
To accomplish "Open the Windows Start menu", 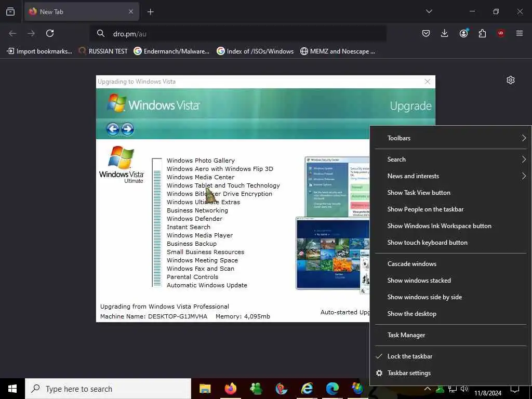I will tap(12, 389).
